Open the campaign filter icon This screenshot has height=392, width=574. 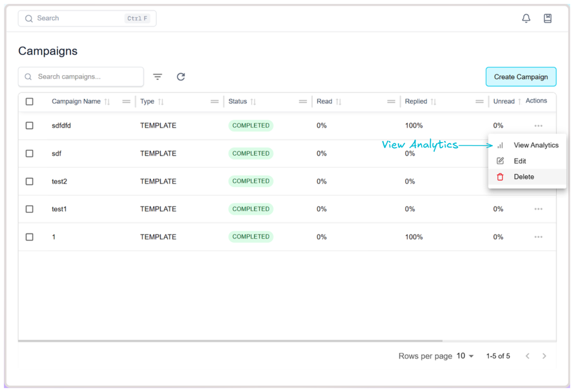[157, 77]
